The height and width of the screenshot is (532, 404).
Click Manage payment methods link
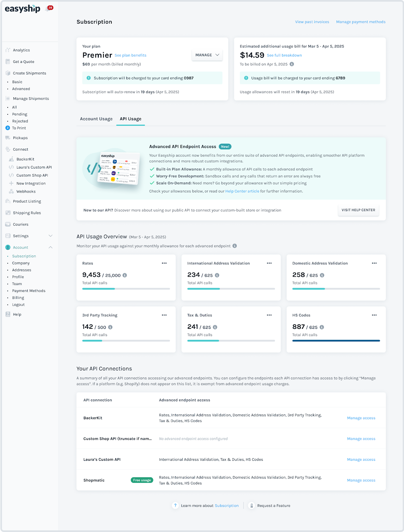361,22
